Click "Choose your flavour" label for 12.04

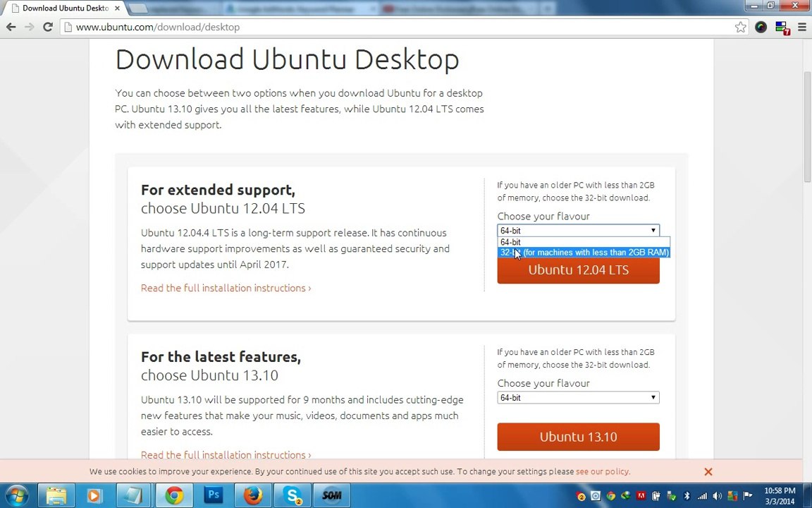pos(543,216)
